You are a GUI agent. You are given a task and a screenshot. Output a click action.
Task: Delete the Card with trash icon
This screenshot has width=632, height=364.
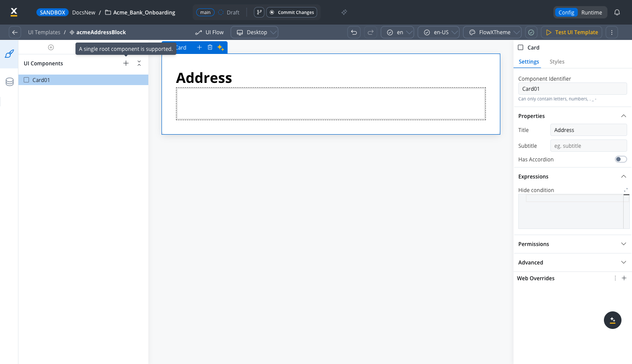tap(210, 47)
